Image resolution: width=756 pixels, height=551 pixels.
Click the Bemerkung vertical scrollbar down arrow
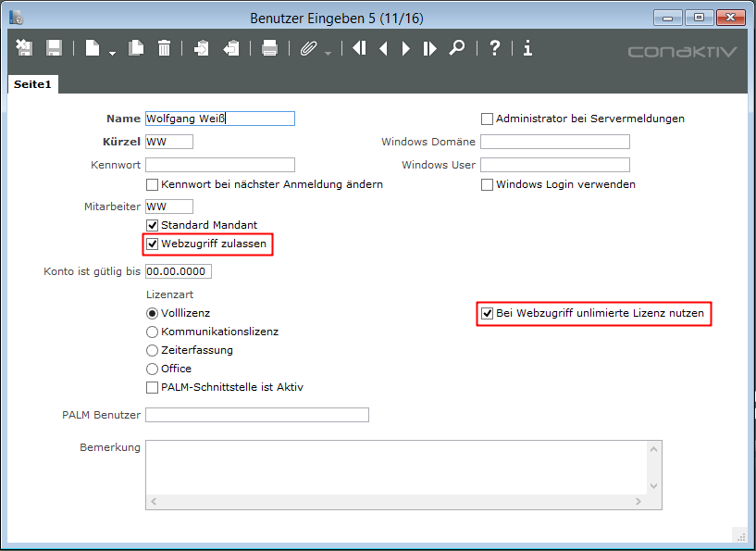tap(654, 485)
